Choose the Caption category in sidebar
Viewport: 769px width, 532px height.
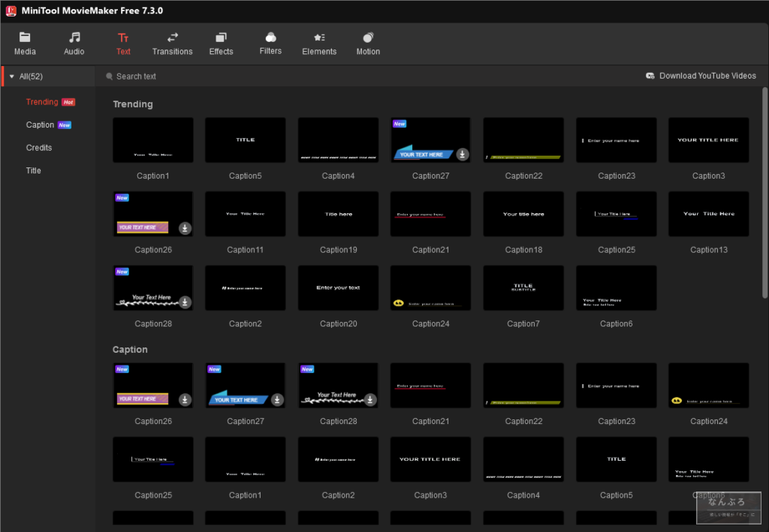tap(40, 125)
